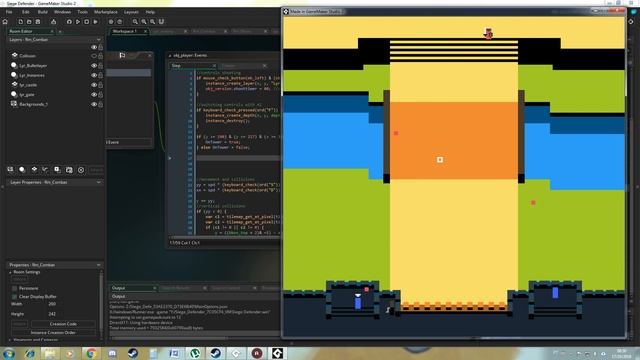Screen dimensions: 640x360
Task: Enable the Persistent checkbox
Action: pos(15,288)
